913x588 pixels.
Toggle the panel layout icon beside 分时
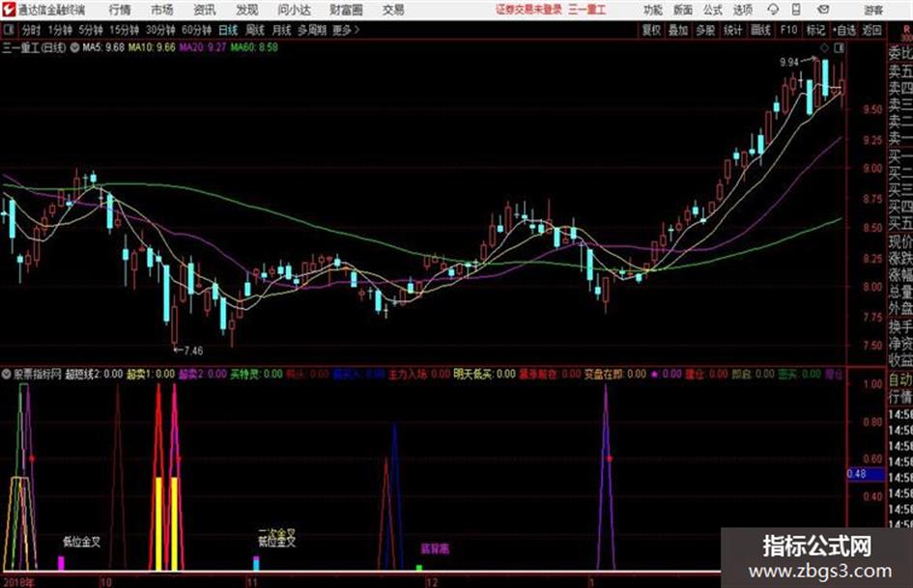[x=8, y=30]
